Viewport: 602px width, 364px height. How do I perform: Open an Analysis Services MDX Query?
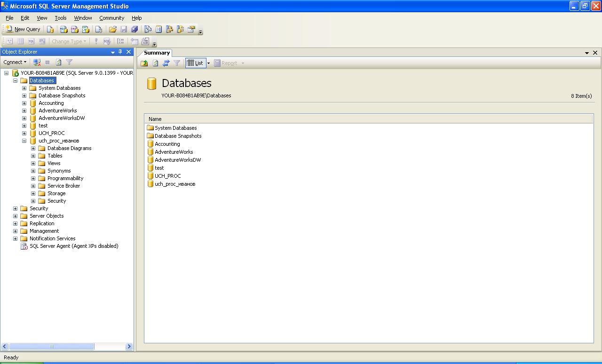64,29
